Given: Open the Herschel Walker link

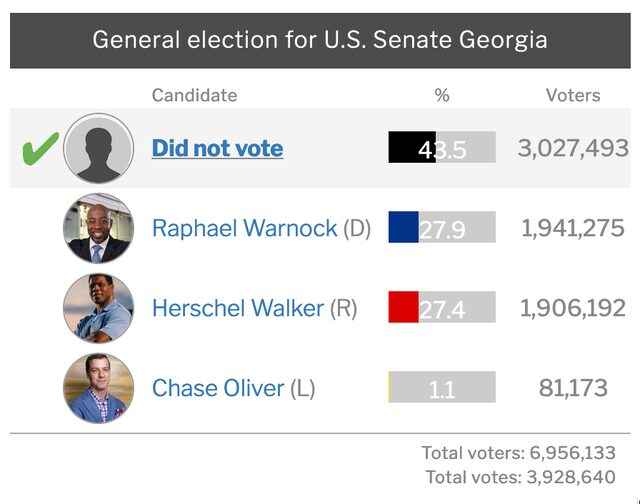Looking at the screenshot, I should pyautogui.click(x=238, y=308).
